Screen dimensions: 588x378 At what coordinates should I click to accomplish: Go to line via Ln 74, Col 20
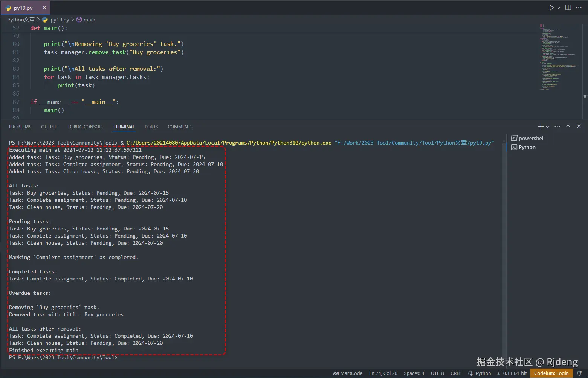(x=383, y=373)
